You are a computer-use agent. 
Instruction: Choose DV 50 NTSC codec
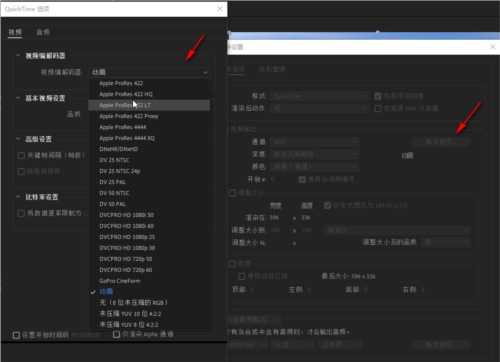[x=149, y=193]
